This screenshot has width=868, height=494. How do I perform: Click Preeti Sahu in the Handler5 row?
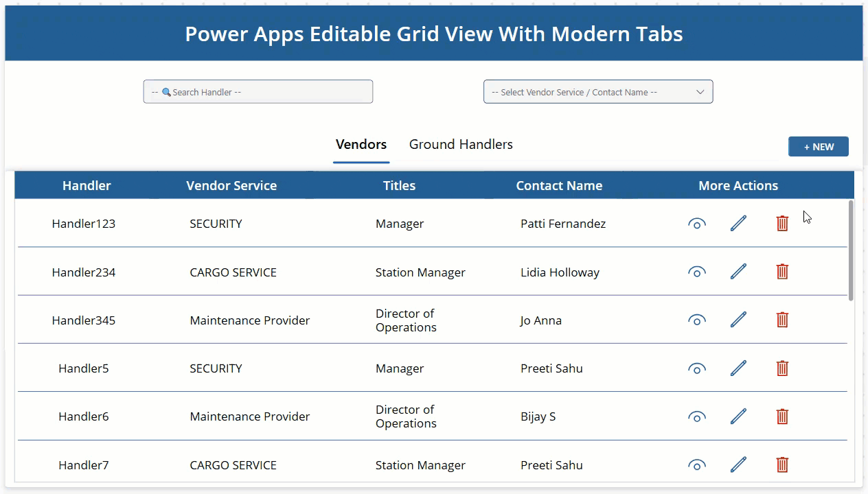tap(551, 368)
